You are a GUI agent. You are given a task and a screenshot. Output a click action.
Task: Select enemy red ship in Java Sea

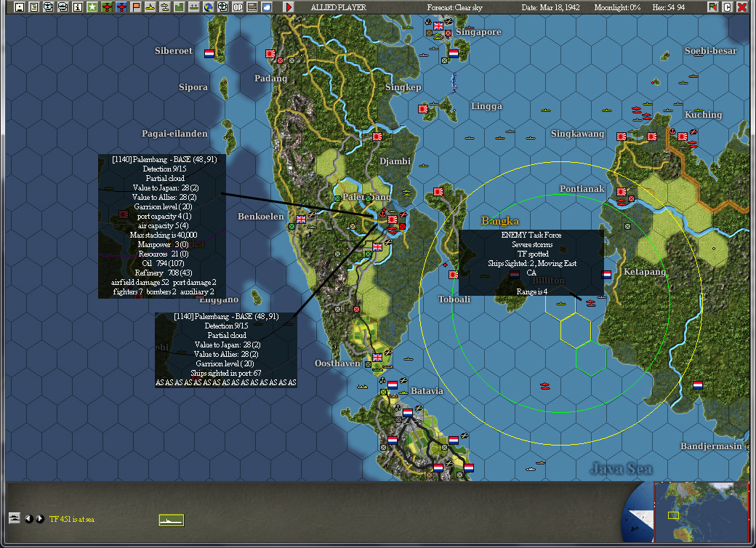click(x=544, y=386)
